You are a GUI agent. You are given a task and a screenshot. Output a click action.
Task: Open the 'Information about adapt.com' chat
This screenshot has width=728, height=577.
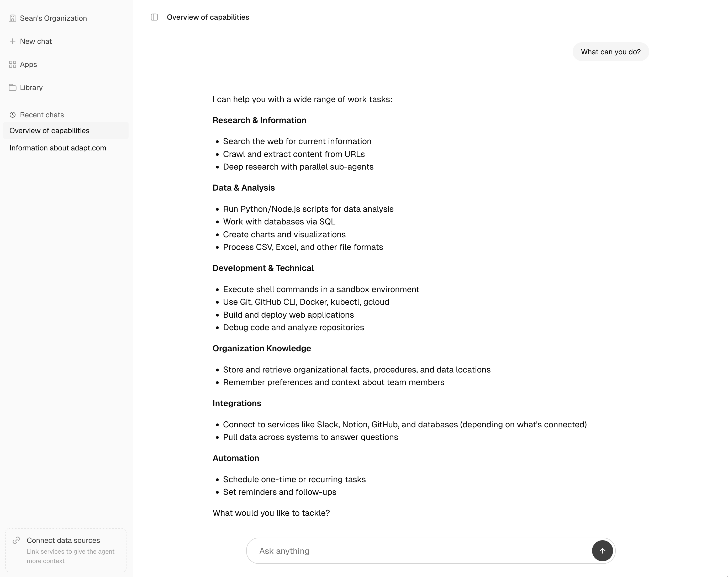(58, 148)
